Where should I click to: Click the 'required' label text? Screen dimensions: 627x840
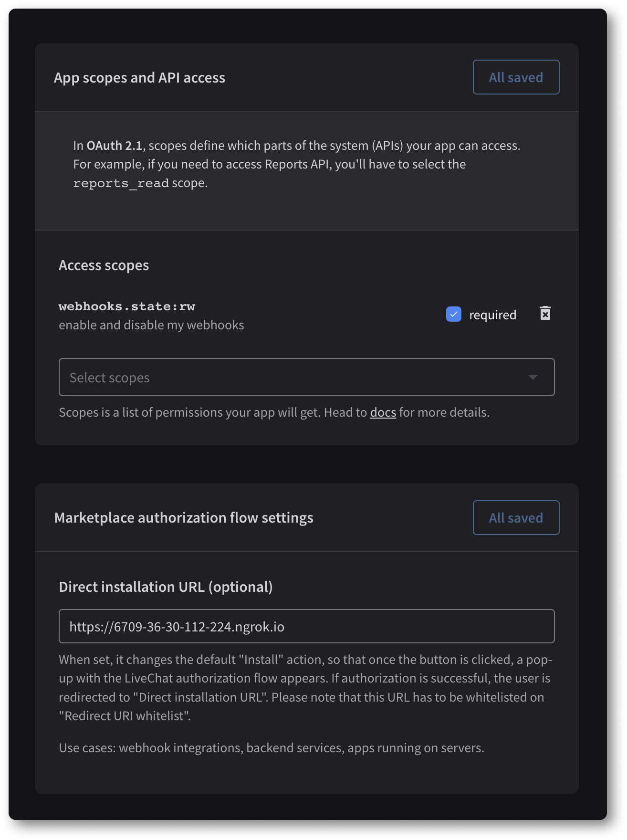(492, 315)
